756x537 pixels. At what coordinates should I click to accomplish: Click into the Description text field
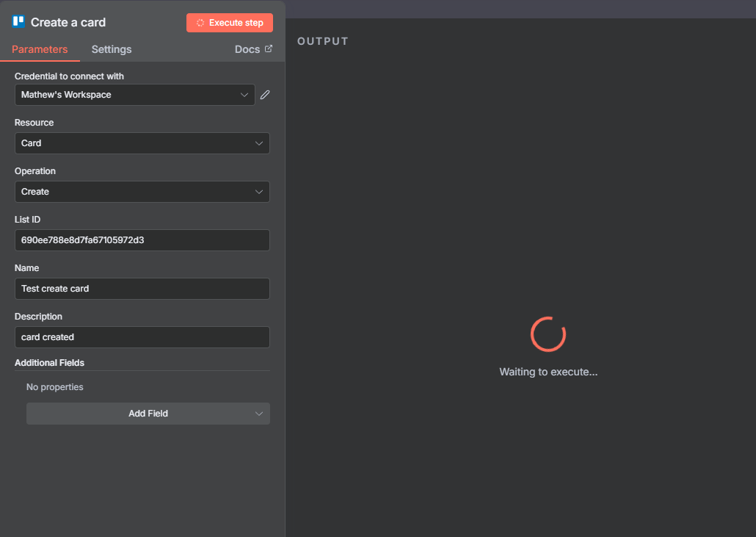pyautogui.click(x=142, y=337)
